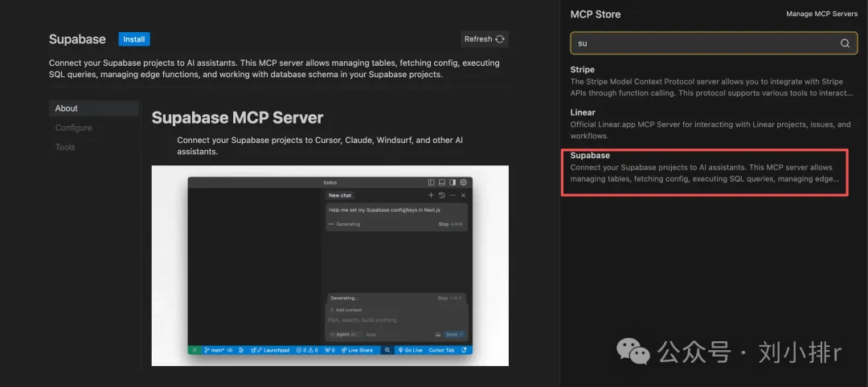Click Live Share in the status bar
The width and height of the screenshot is (868, 387).
pyautogui.click(x=357, y=350)
